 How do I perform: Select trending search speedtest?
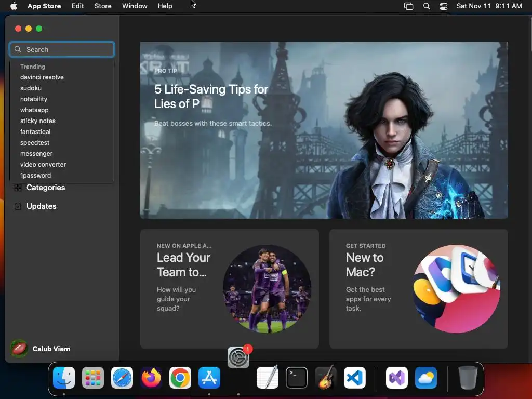(35, 143)
